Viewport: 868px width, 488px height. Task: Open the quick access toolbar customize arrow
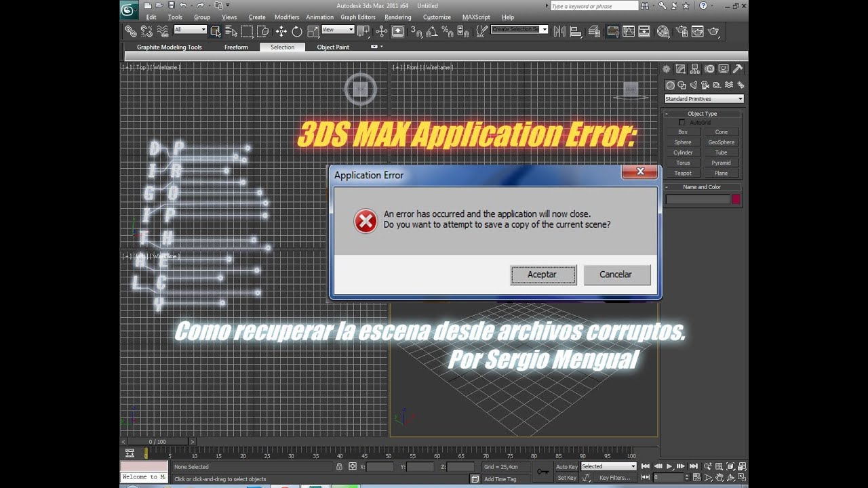tap(227, 5)
